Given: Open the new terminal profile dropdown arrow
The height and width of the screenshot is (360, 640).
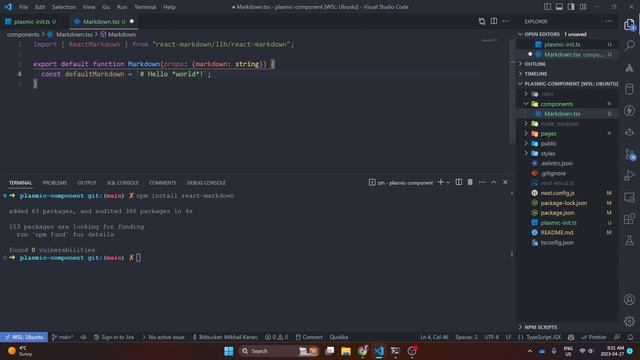Looking at the screenshot, I should click(448, 182).
